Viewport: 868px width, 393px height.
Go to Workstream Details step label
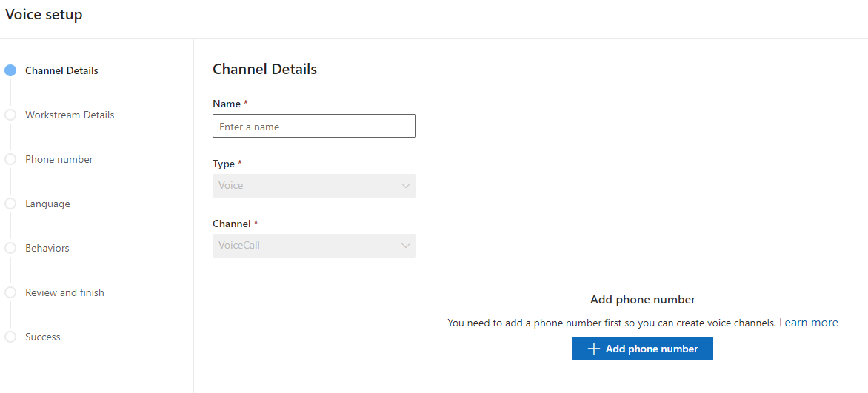click(x=70, y=115)
